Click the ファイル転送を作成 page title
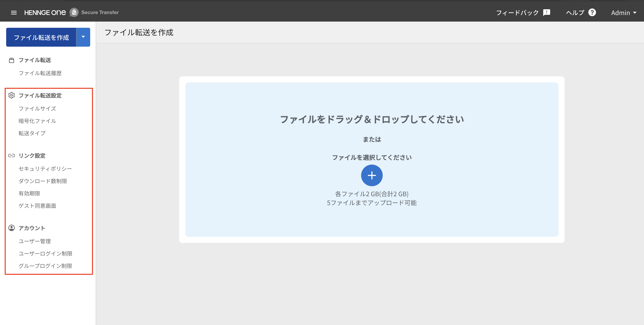The image size is (644, 325). point(139,33)
